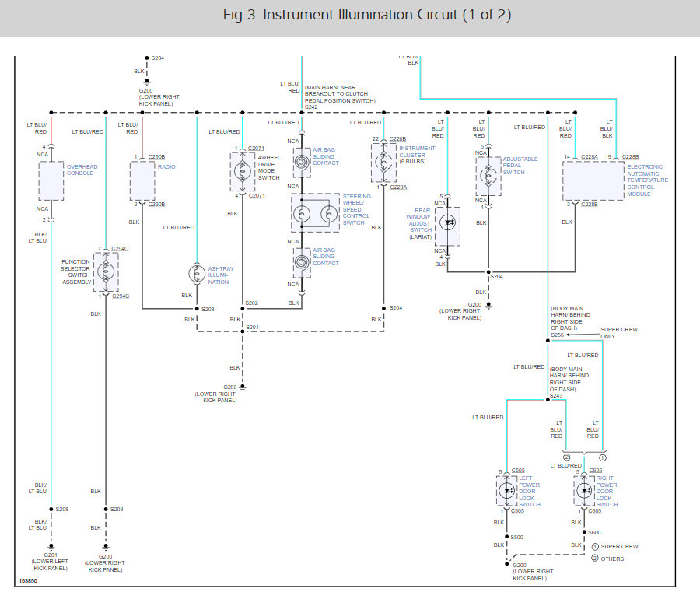The height and width of the screenshot is (599, 700).
Task: Click the S208 splice label
Action: click(x=62, y=510)
